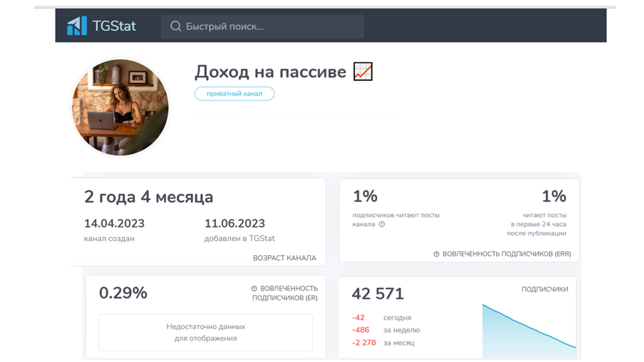Image resolution: width=644 pixels, height=362 pixels.
Task: Click the '42 571' subscribers count
Action: [x=377, y=294]
